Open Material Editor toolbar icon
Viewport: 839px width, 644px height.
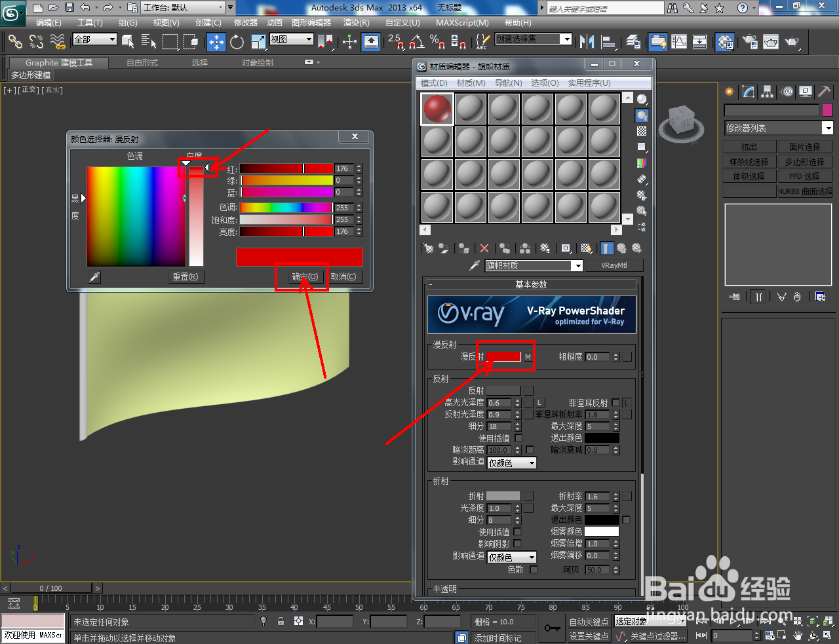724,42
